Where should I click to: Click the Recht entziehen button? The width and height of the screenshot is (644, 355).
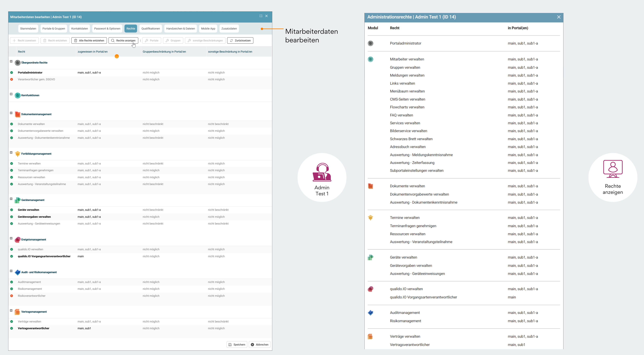tap(55, 41)
